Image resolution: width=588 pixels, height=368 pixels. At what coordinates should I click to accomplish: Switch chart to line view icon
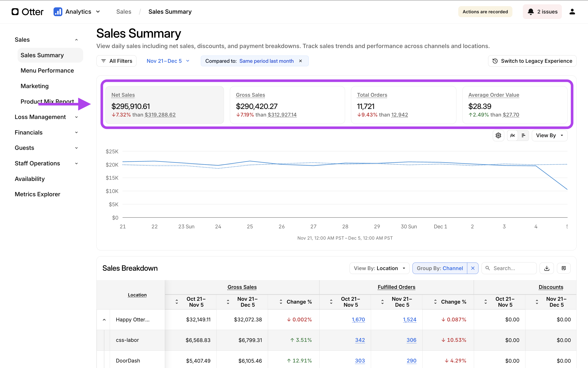(512, 135)
